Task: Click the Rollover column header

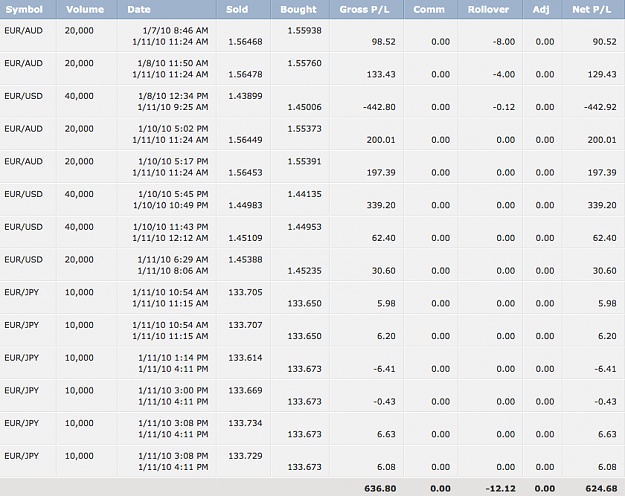Action: click(488, 9)
